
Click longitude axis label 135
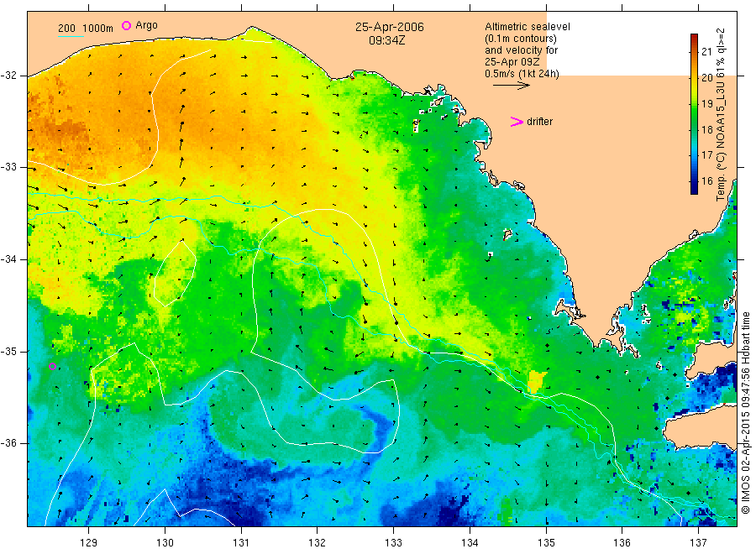click(x=546, y=543)
